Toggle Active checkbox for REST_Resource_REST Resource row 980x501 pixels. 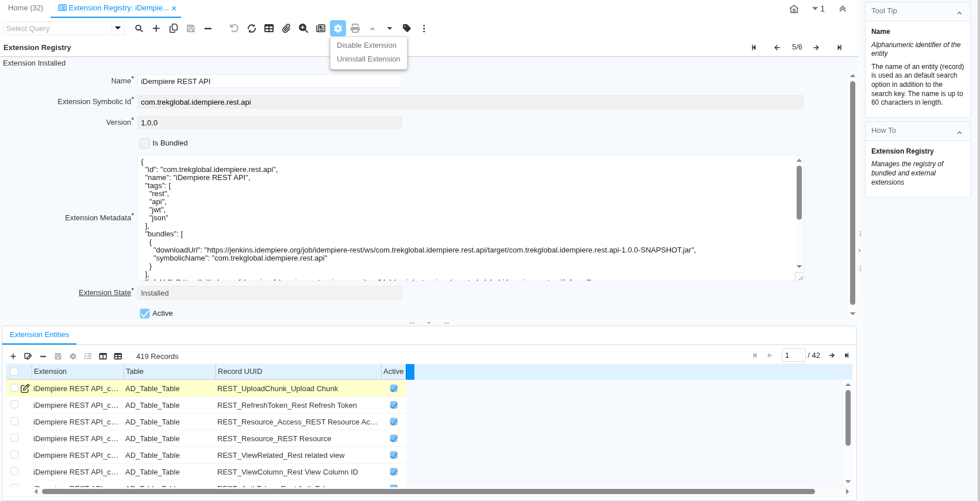click(x=394, y=438)
